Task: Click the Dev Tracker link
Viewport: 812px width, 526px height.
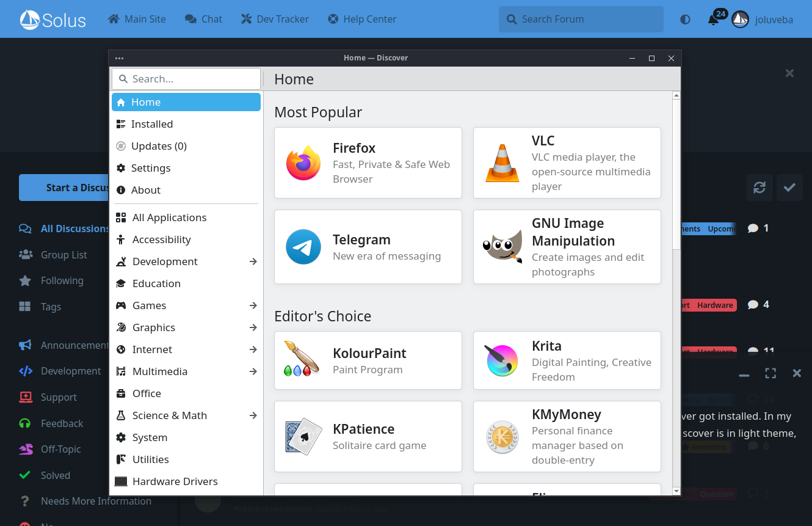Action: (275, 20)
